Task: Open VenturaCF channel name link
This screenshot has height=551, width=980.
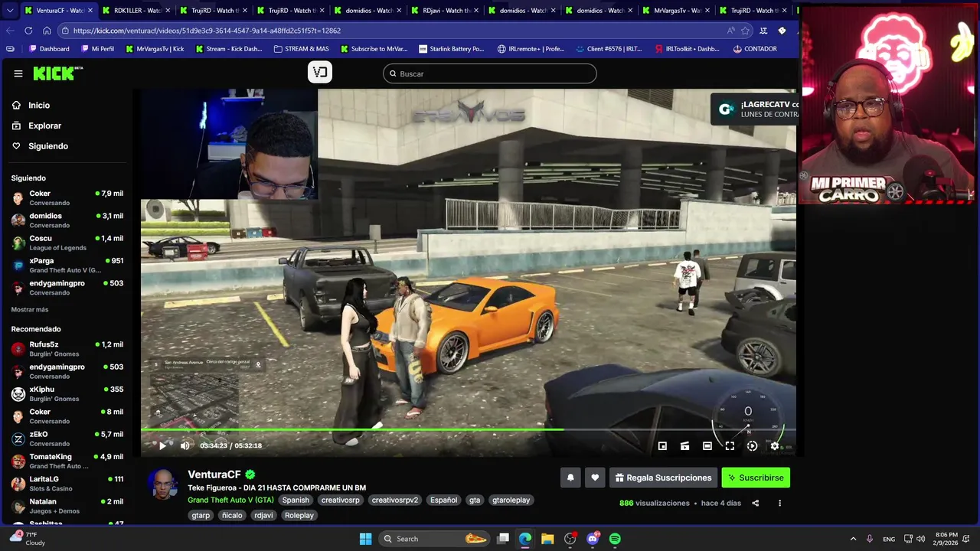Action: click(x=214, y=474)
